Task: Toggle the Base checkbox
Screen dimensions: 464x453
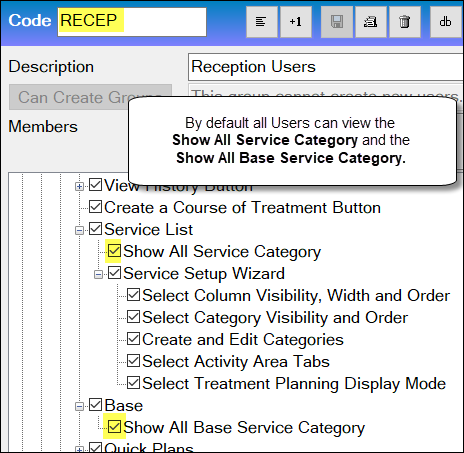Action: point(95,405)
